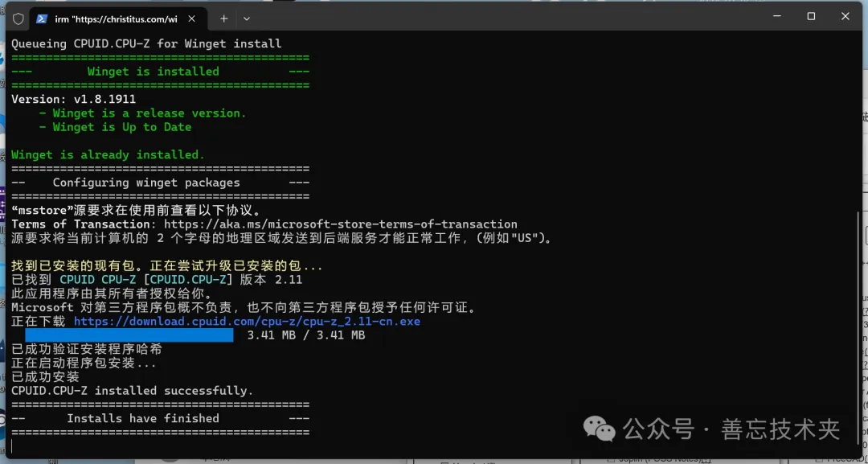
Task: Click the shield icon in the title bar
Action: pyautogui.click(x=18, y=18)
